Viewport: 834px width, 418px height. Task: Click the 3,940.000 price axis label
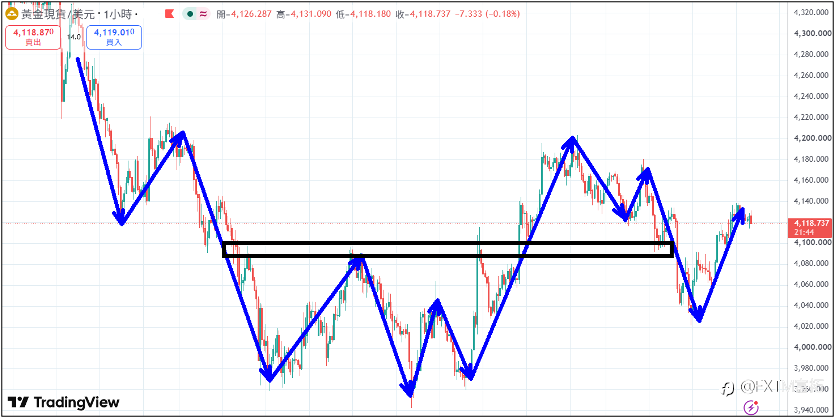pyautogui.click(x=810, y=411)
